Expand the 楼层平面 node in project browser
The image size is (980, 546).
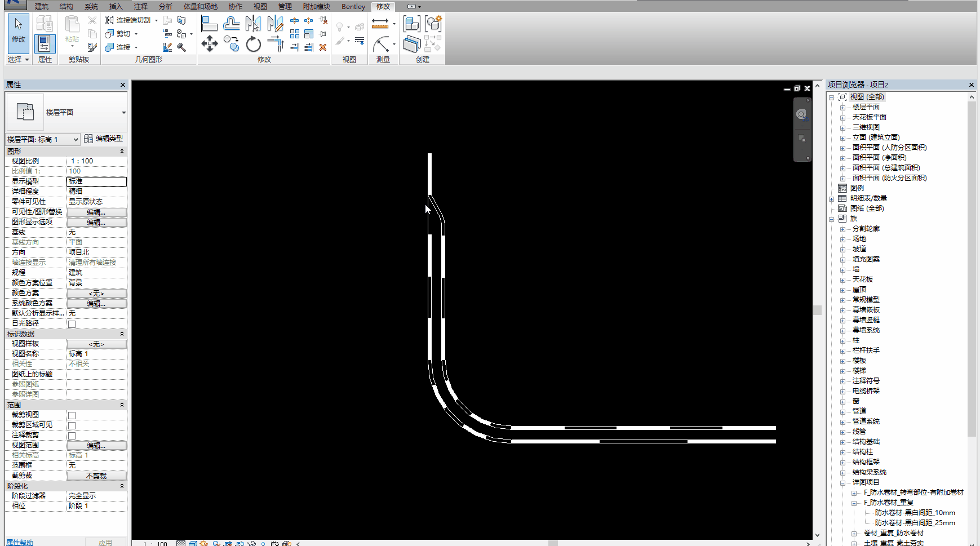point(842,107)
